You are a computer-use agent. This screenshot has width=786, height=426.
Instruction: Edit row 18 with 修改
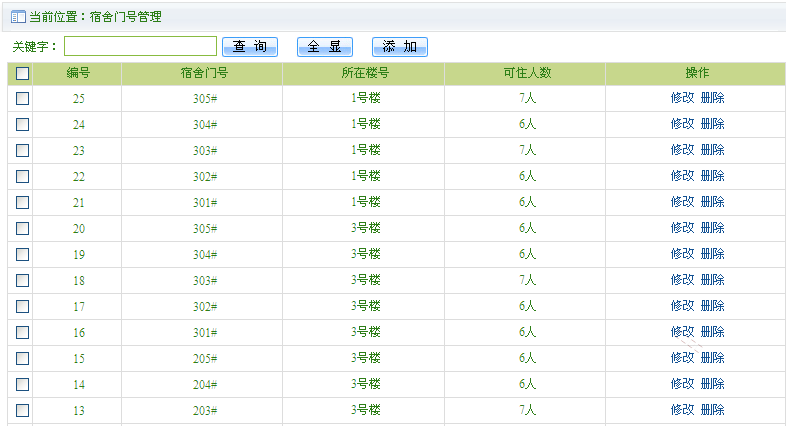[682, 280]
